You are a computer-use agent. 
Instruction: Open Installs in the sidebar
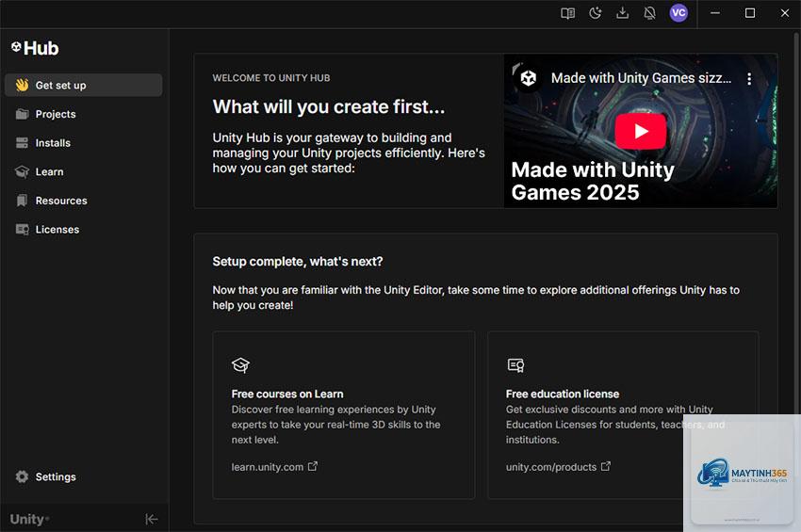[83, 143]
